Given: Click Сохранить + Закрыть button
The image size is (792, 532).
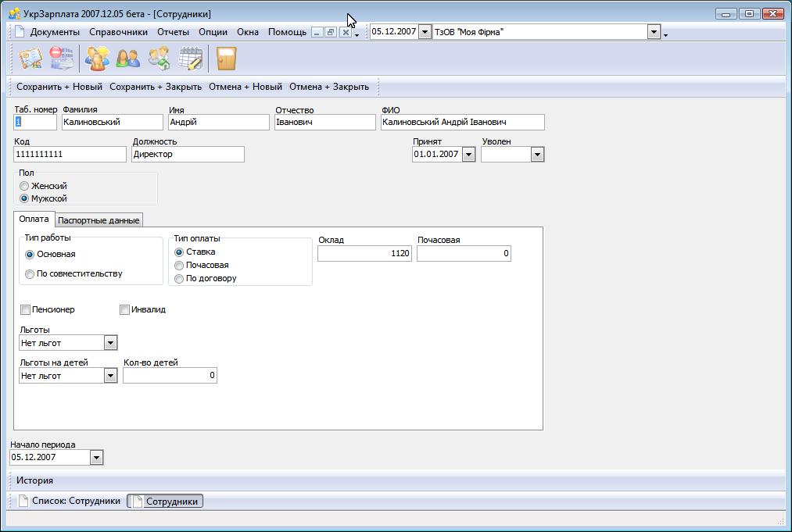Looking at the screenshot, I should pyautogui.click(x=156, y=87).
